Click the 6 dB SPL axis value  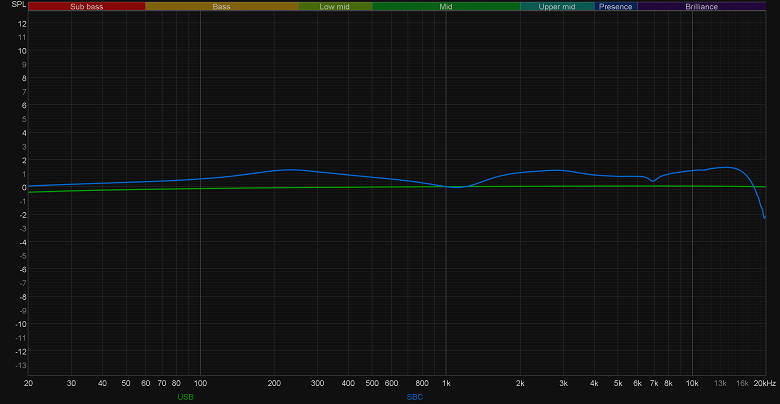click(24, 105)
